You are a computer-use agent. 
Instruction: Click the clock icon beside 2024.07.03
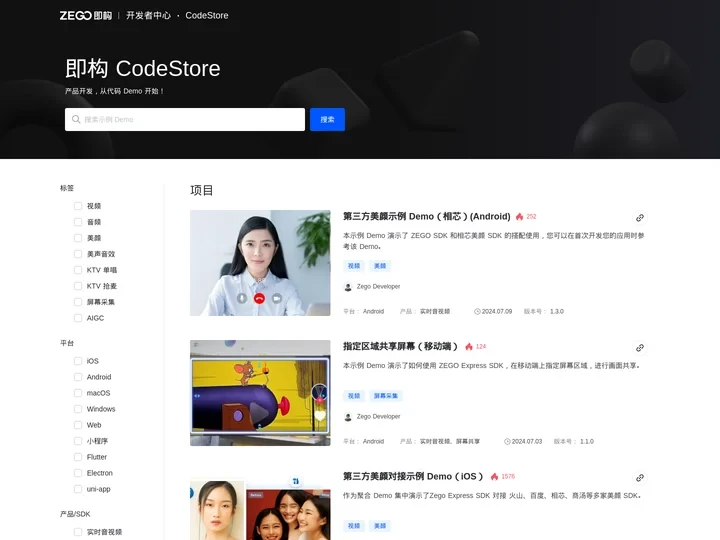(x=507, y=441)
